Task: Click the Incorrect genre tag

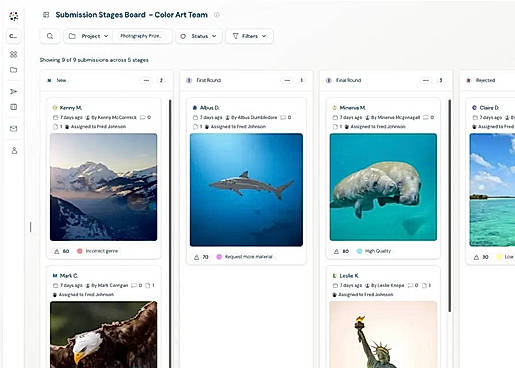Action: pyautogui.click(x=98, y=251)
